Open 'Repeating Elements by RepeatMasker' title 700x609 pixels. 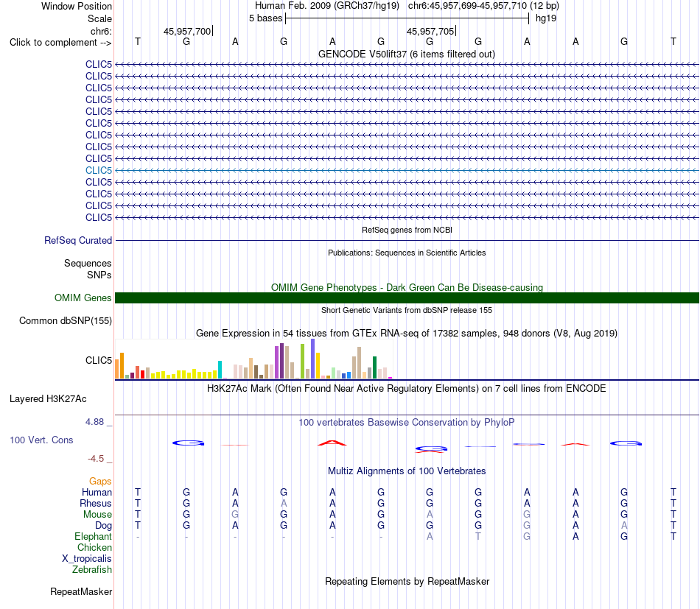pyautogui.click(x=407, y=581)
